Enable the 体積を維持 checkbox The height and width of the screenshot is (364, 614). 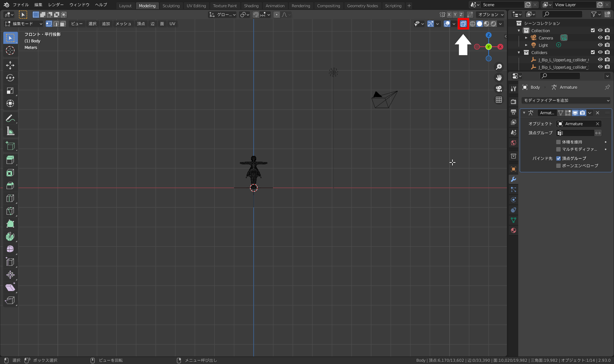pyautogui.click(x=558, y=142)
